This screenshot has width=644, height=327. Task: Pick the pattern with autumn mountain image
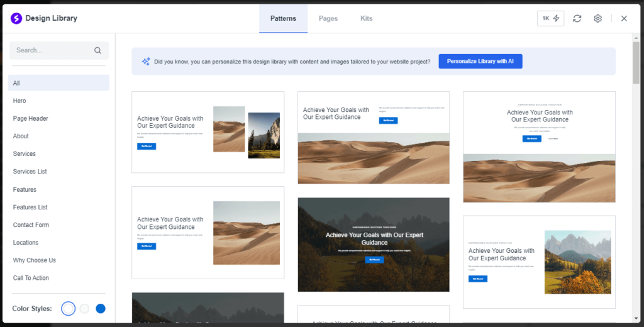tap(539, 262)
